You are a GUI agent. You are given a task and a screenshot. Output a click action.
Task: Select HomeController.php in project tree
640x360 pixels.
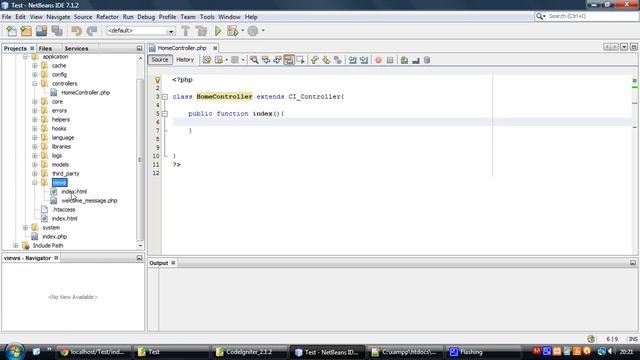click(x=85, y=93)
